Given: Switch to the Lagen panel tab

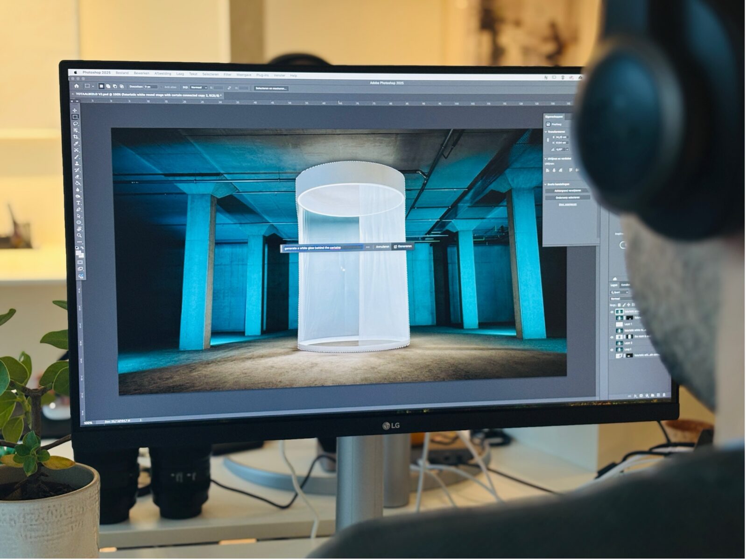Looking at the screenshot, I should click(614, 285).
